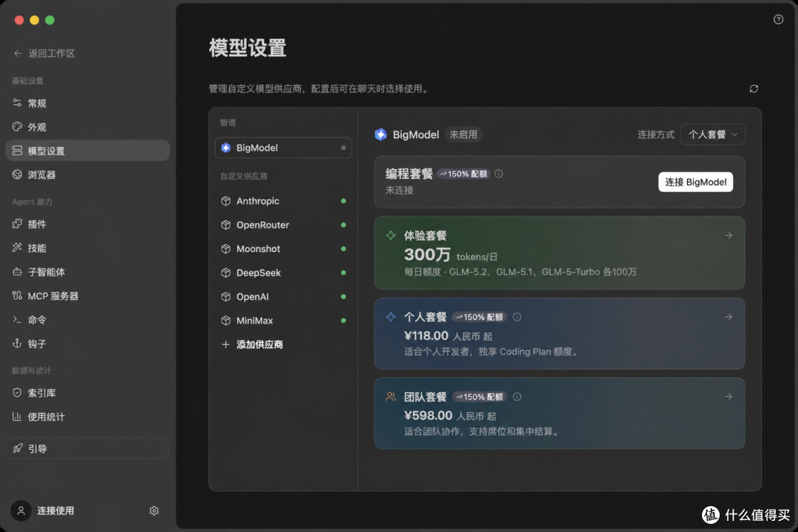Open 外观 appearance settings
Screen dimensions: 798x532
pos(87,127)
